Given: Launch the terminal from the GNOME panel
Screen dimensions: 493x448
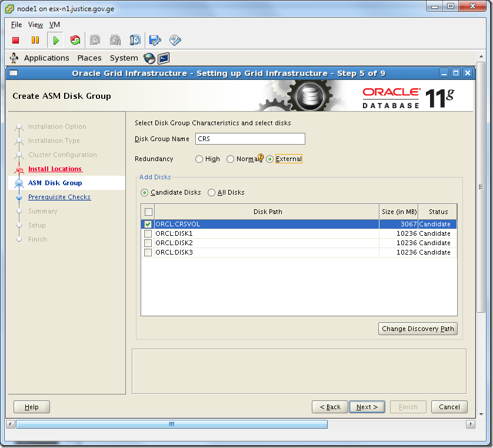Looking at the screenshot, I should [x=164, y=58].
